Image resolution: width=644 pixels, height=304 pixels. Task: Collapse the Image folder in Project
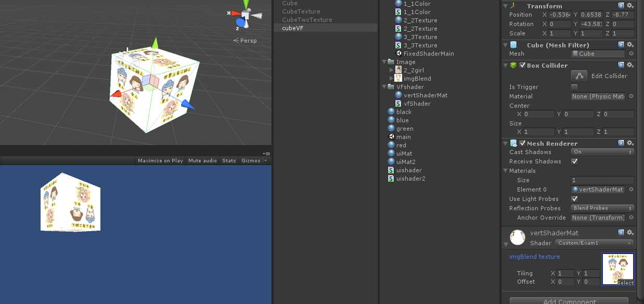tap(384, 62)
